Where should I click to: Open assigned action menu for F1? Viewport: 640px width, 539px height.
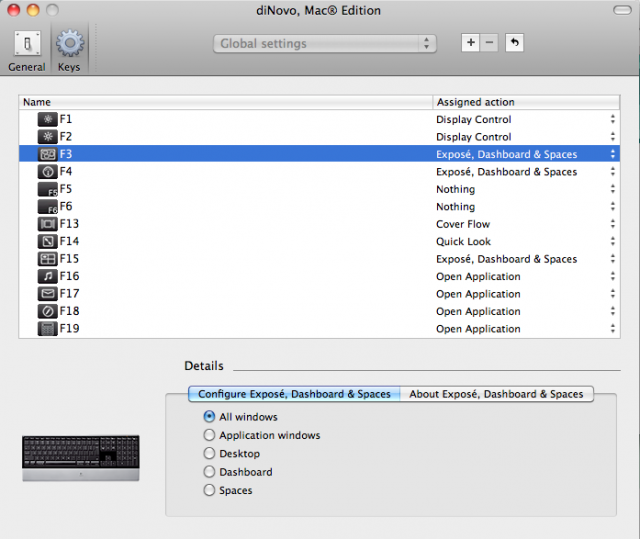[x=612, y=119]
